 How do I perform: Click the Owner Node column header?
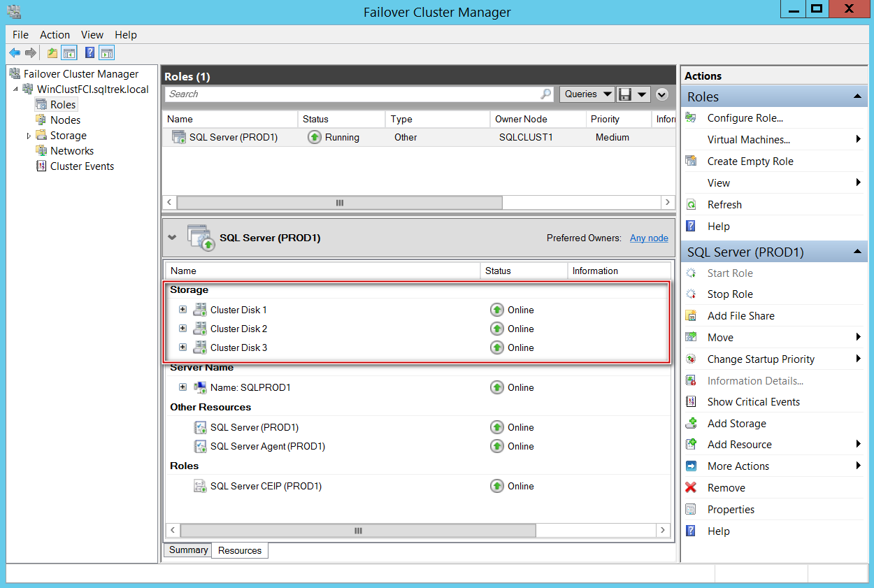(538, 120)
